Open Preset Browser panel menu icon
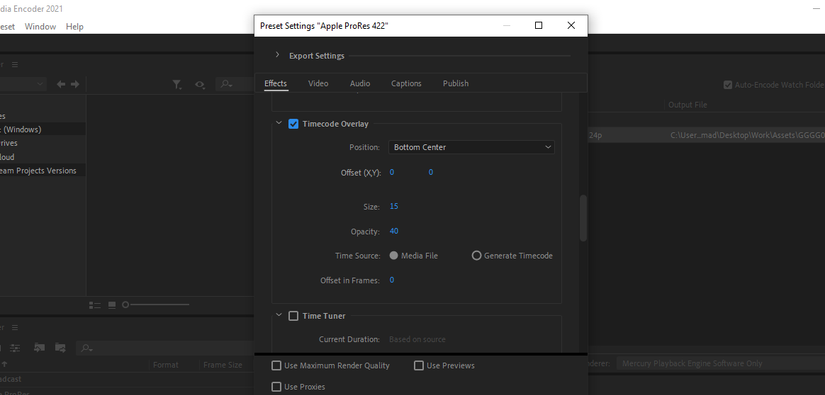 pyautogui.click(x=15, y=327)
